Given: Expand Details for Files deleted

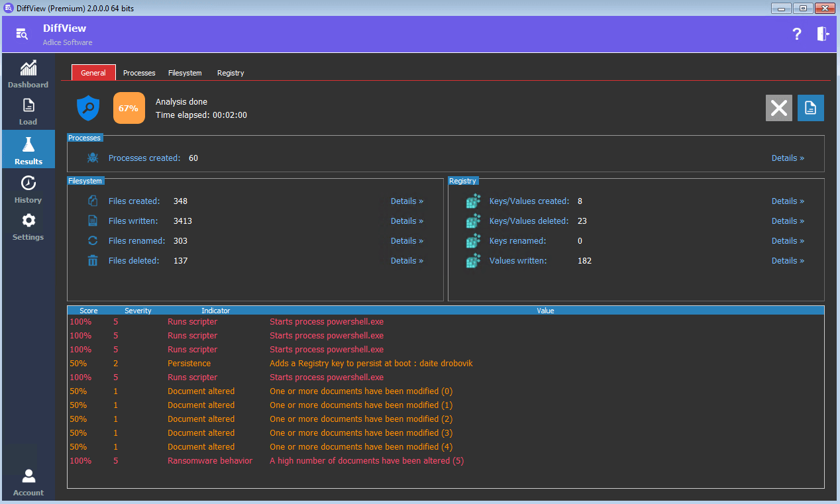Looking at the screenshot, I should 407,261.
